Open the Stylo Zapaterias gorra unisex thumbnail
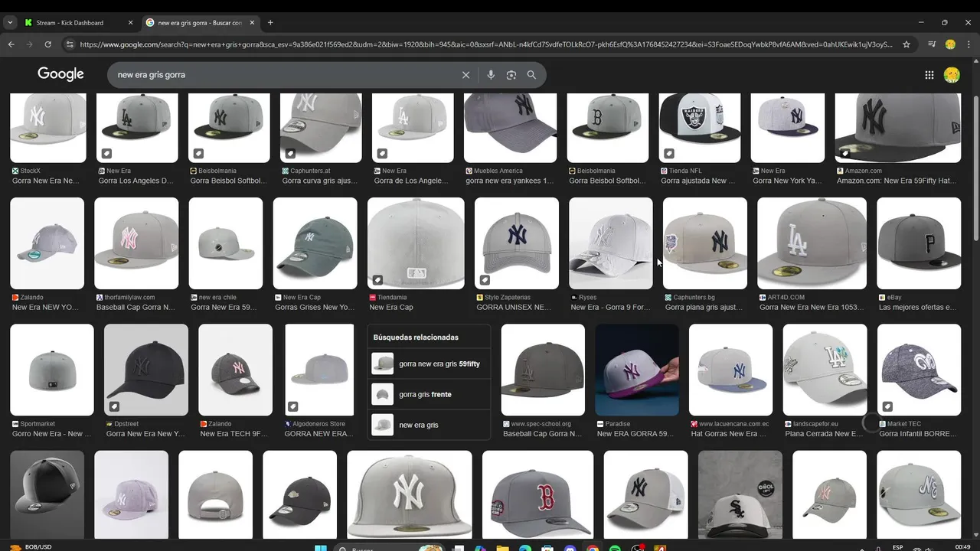The height and width of the screenshot is (551, 980). [x=517, y=243]
